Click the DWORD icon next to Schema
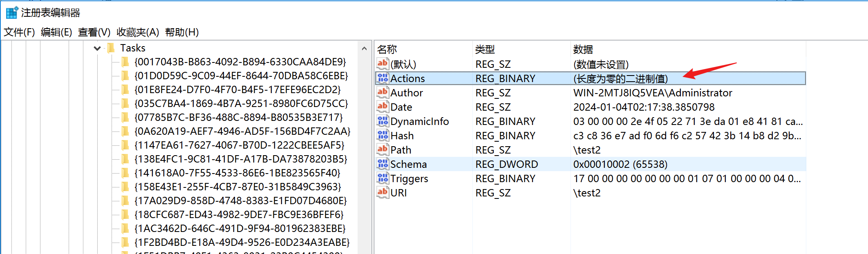Viewport: 868px width, 254px height. point(383,164)
